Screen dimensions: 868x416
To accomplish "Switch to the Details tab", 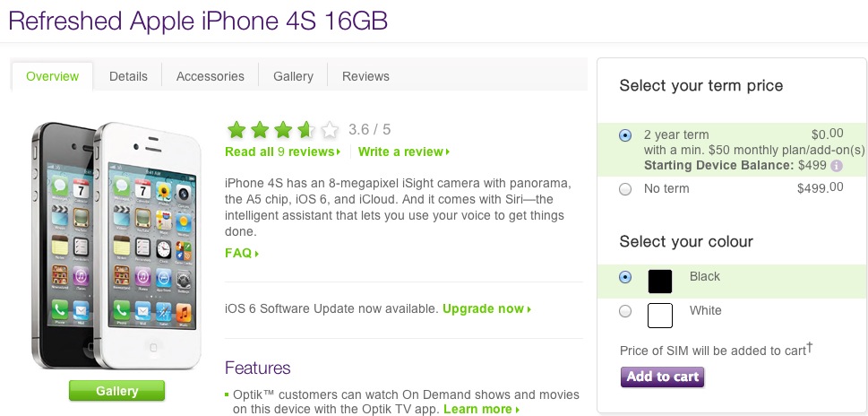I will [128, 76].
